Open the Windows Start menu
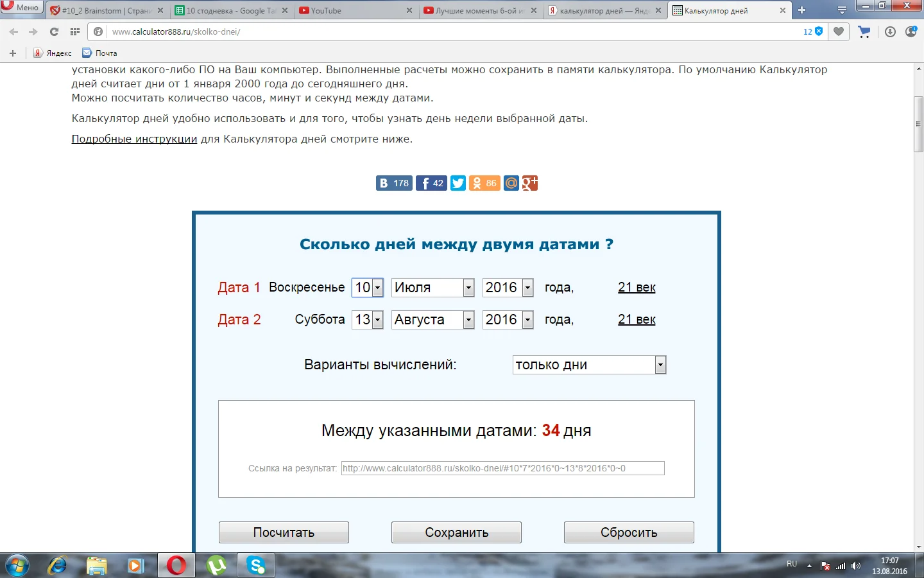Viewport: 924px width, 578px height. point(17,566)
